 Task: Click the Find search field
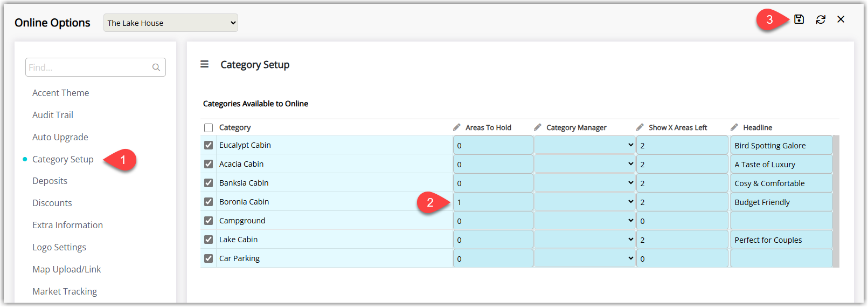click(95, 67)
